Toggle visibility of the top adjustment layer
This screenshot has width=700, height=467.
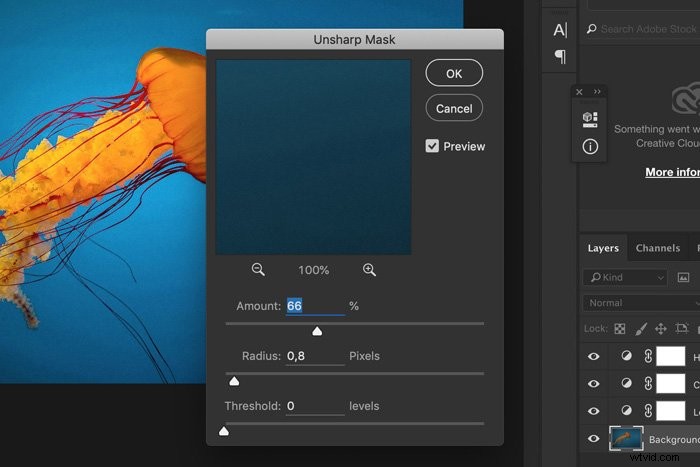point(594,356)
